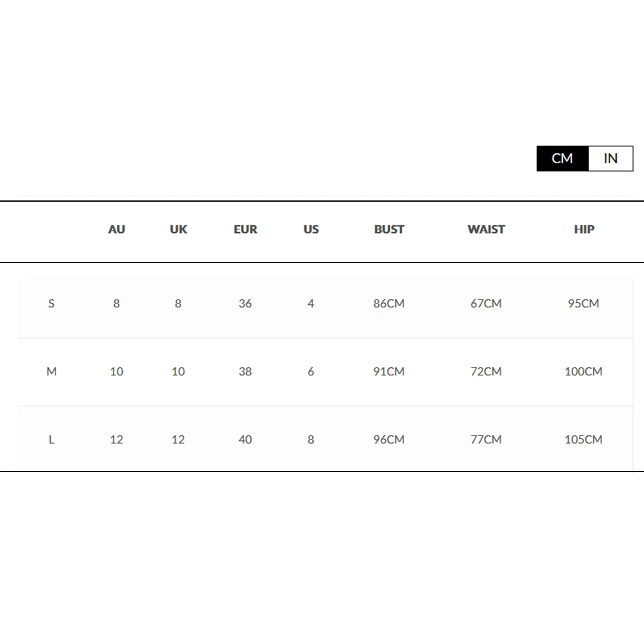The width and height of the screenshot is (644, 644).
Task: Click EUR size 40 cell
Action: (245, 440)
